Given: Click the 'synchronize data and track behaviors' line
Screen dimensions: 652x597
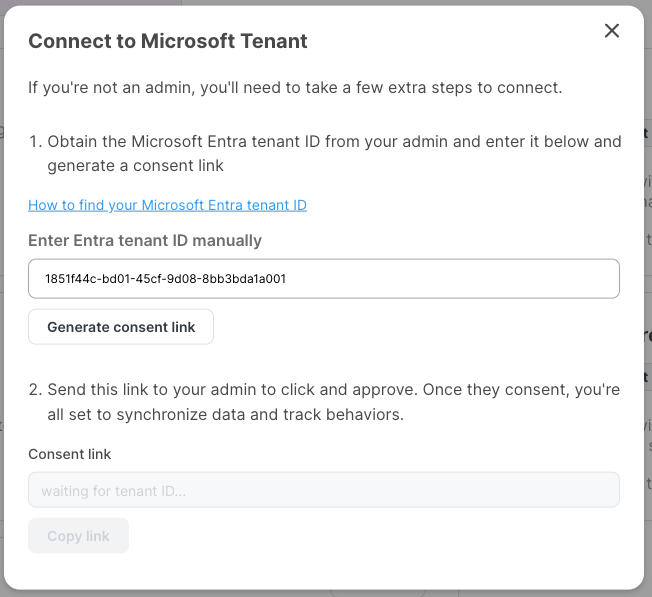Looking at the screenshot, I should click(x=225, y=414).
